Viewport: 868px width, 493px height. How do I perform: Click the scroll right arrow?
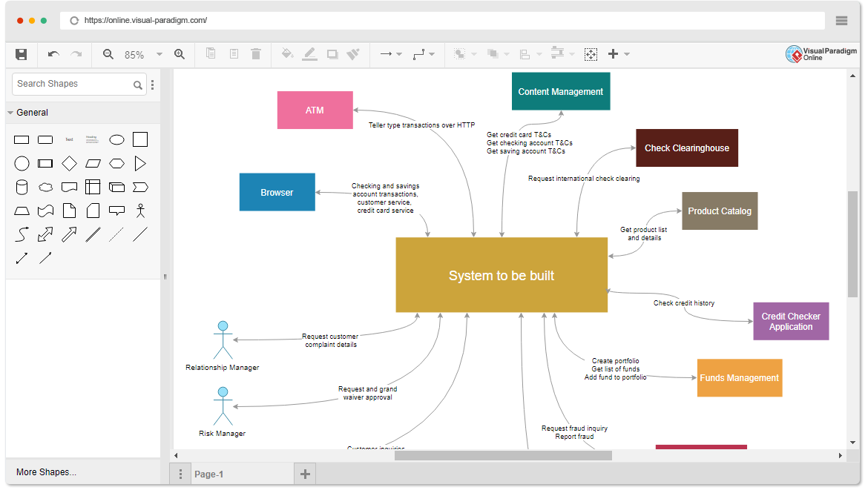tap(841, 455)
